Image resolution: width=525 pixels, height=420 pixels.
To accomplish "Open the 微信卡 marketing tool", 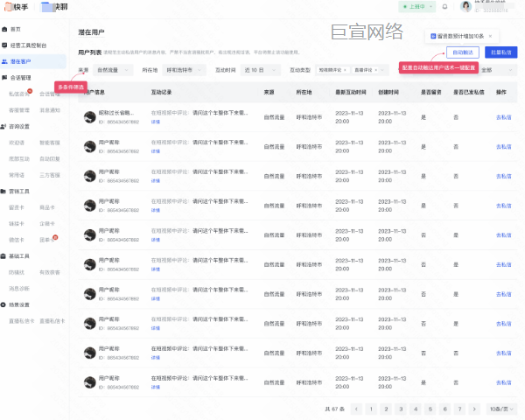I will (x=17, y=240).
